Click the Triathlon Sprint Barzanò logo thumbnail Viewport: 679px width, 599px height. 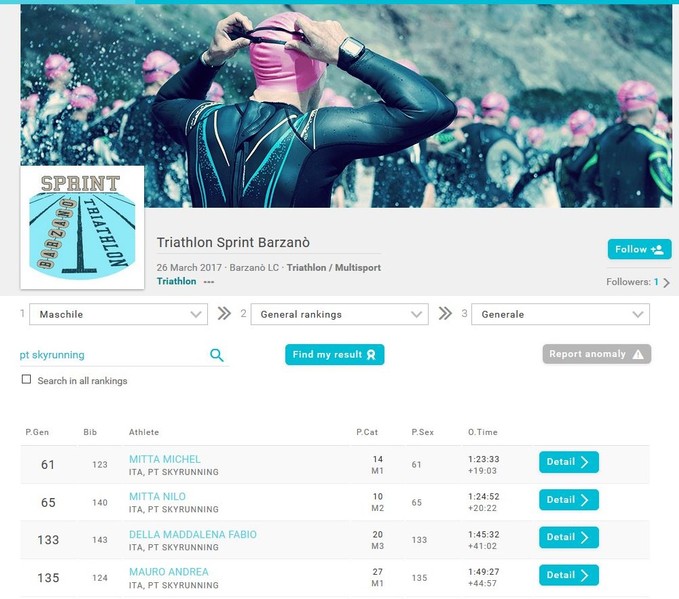82,227
